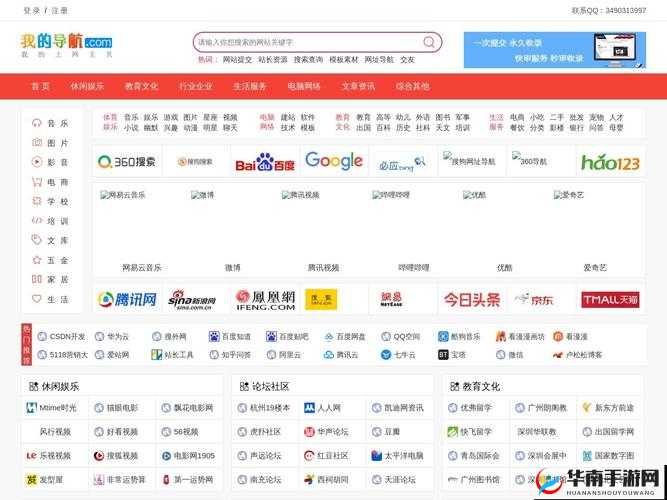Click the search magnifier icon
The width and height of the screenshot is (667, 500).
(x=429, y=42)
